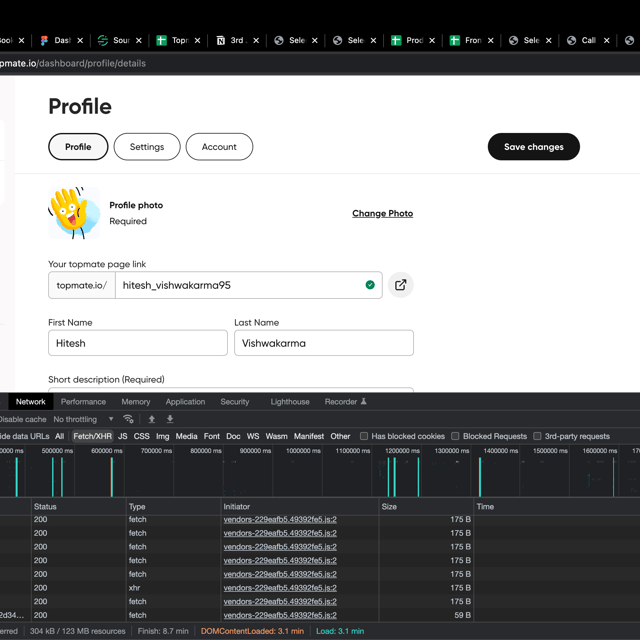
Task: Filter requests by Img
Action: click(x=162, y=436)
